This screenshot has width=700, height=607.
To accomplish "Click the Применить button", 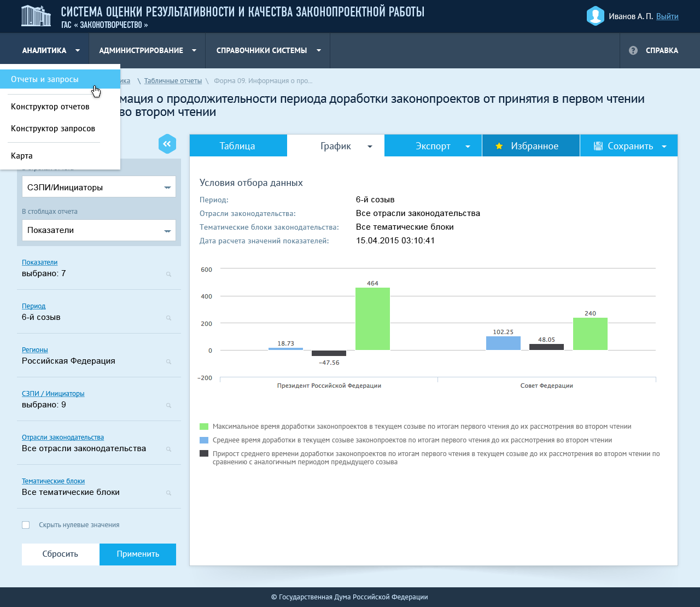I will 138,554.
